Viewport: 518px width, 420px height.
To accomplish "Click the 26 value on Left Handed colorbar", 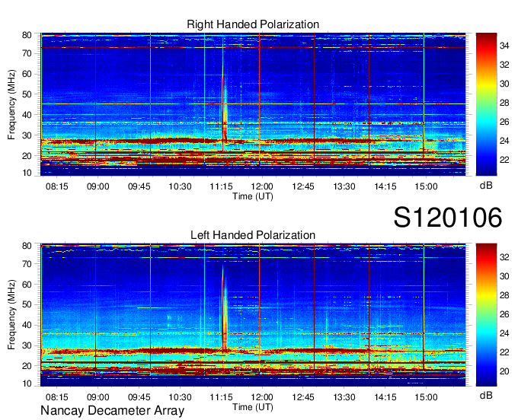I will (x=504, y=314).
